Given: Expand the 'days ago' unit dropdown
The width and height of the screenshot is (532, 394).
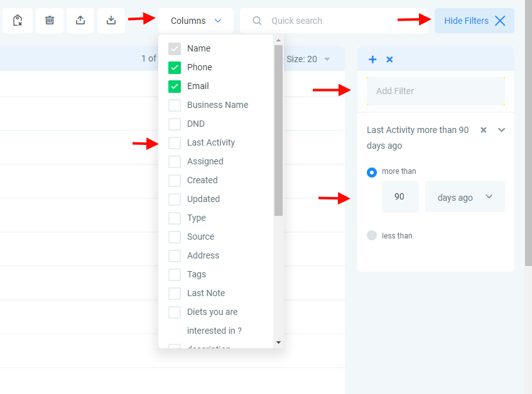Looking at the screenshot, I should pos(465,197).
